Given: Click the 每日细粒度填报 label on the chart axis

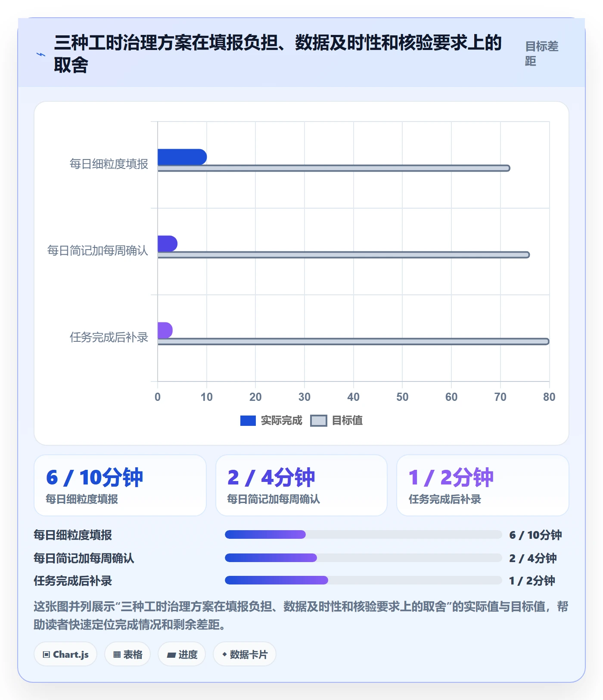Looking at the screenshot, I should [x=109, y=164].
